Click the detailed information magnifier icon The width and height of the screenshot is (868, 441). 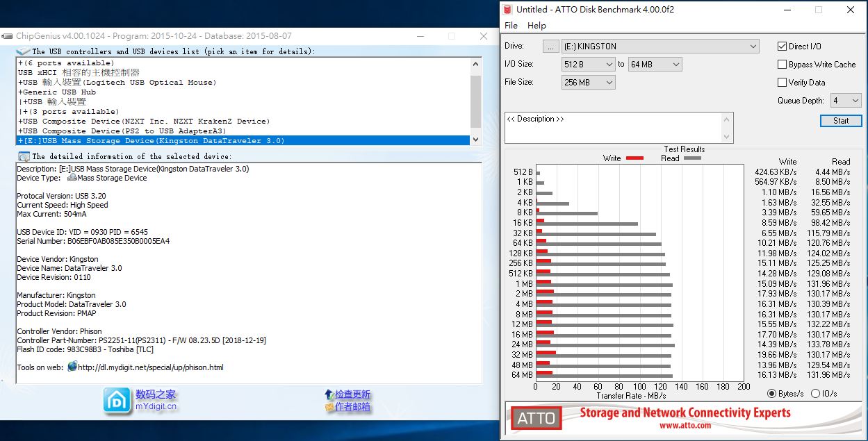(x=24, y=156)
